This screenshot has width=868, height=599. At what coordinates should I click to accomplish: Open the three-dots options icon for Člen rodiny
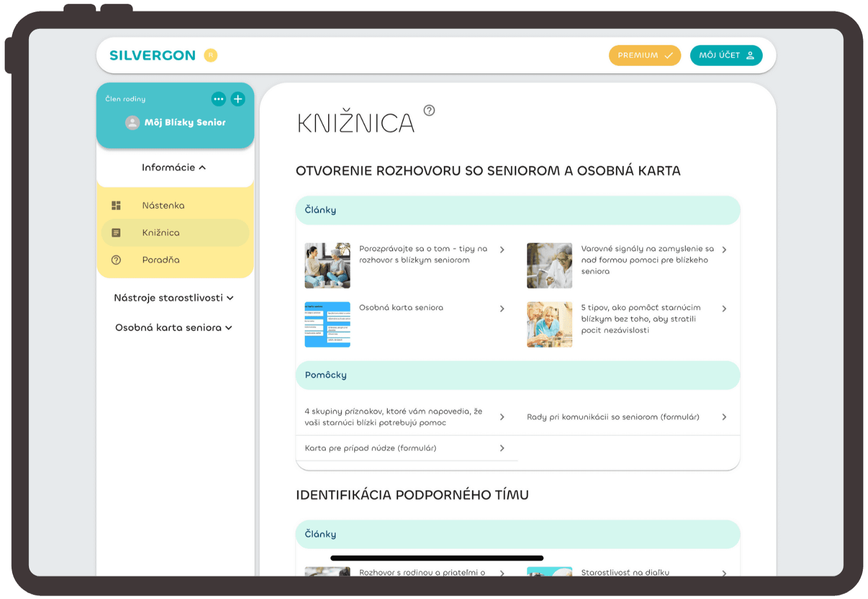point(219,99)
